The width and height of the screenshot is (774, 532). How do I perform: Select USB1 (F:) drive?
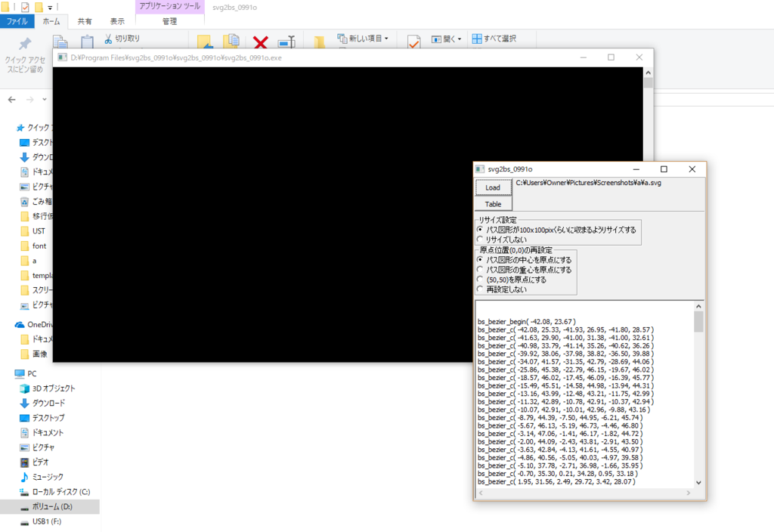coord(41,521)
